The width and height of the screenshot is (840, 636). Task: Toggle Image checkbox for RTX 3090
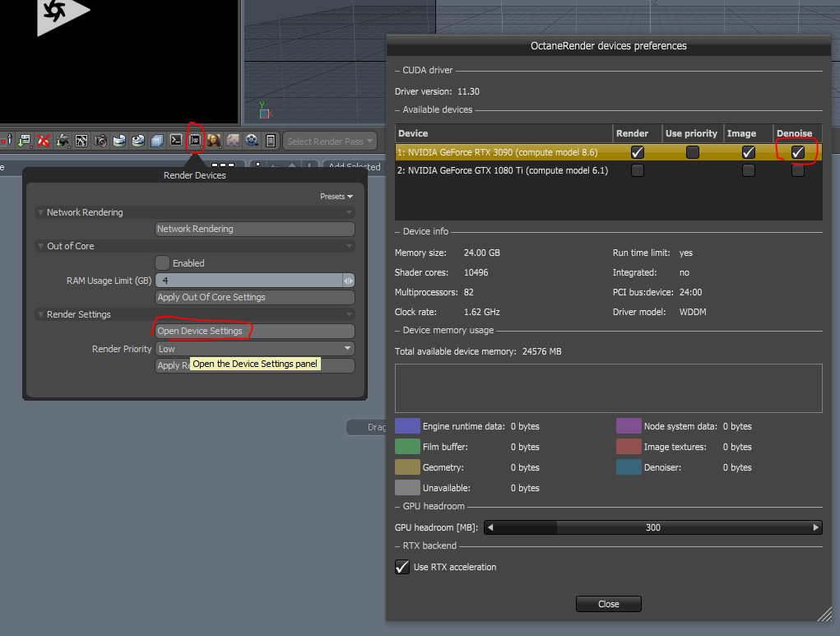pos(749,152)
